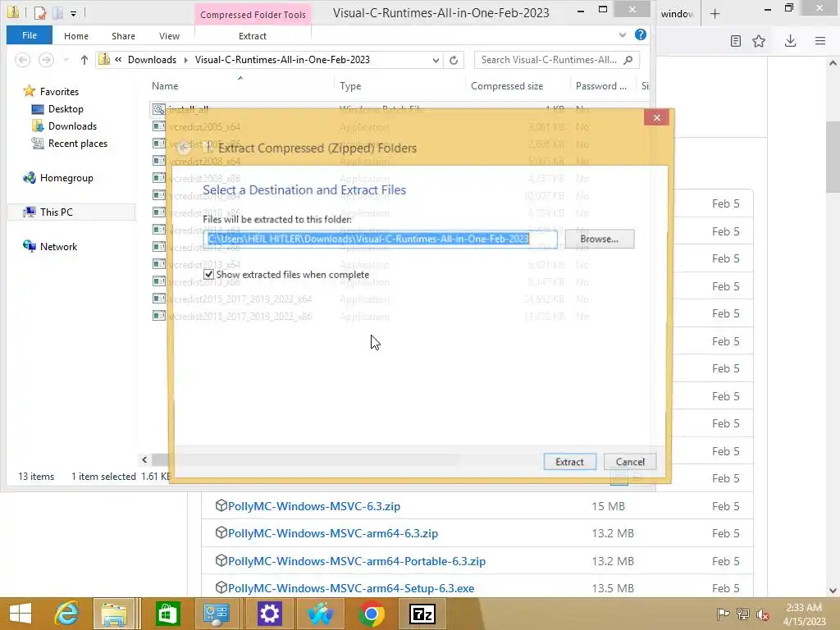Viewport: 840px width, 630px height.
Task: Click the left arrow of Explorer's horizontal scrollbar
Action: pos(144,459)
